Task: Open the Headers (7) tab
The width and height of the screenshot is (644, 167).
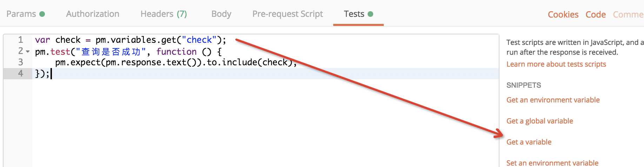Action: pos(163,14)
